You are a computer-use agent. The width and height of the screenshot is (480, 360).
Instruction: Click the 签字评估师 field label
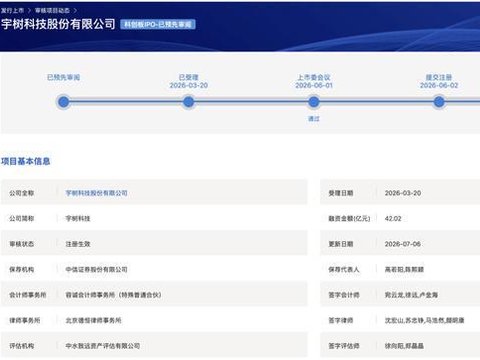coord(344,346)
